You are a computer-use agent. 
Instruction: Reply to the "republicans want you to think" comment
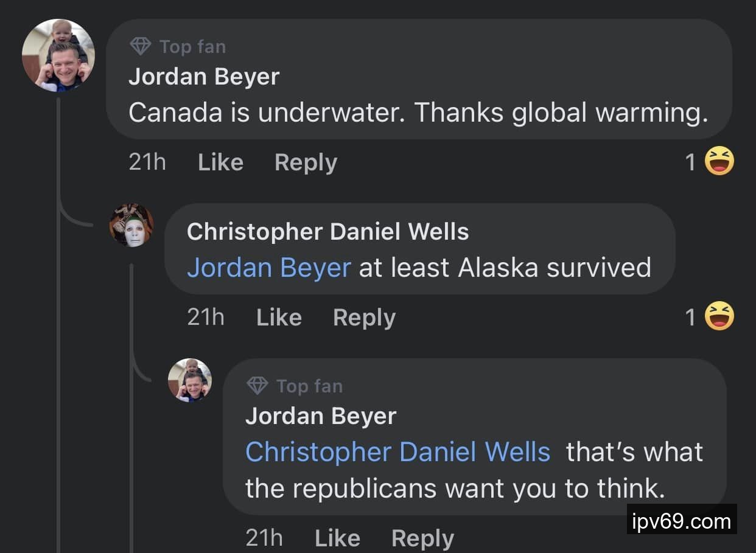point(422,538)
